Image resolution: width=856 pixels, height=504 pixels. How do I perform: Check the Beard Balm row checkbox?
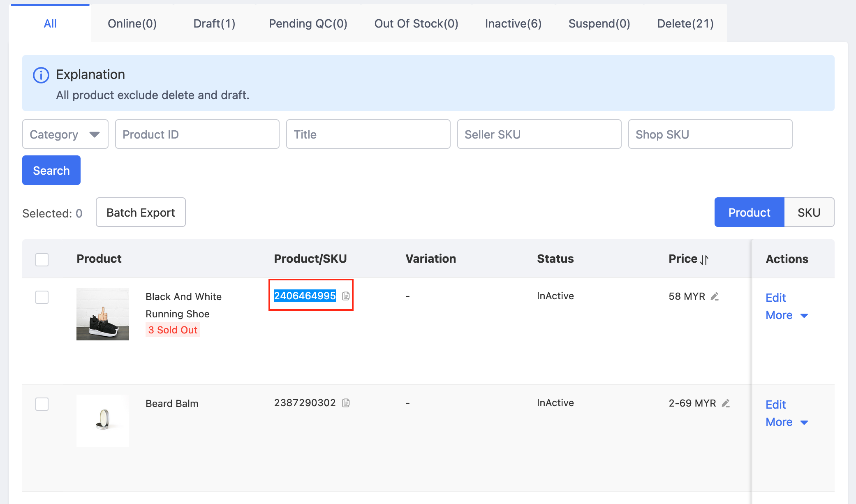pos(42,404)
